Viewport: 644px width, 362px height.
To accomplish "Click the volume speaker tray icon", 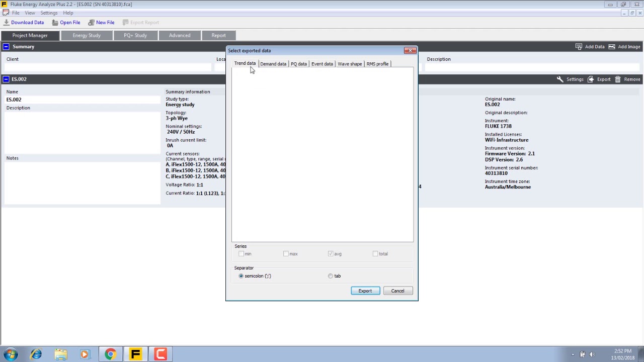I will point(592,354).
